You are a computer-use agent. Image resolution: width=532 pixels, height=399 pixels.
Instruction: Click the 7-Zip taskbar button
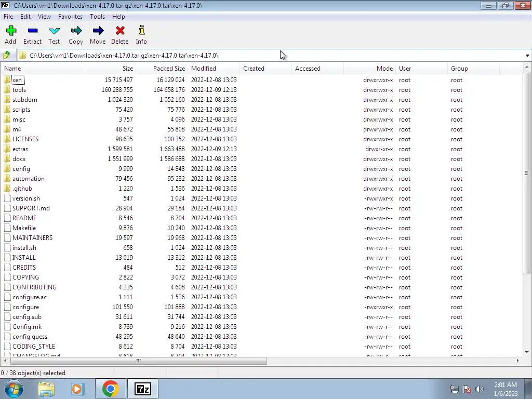click(142, 389)
